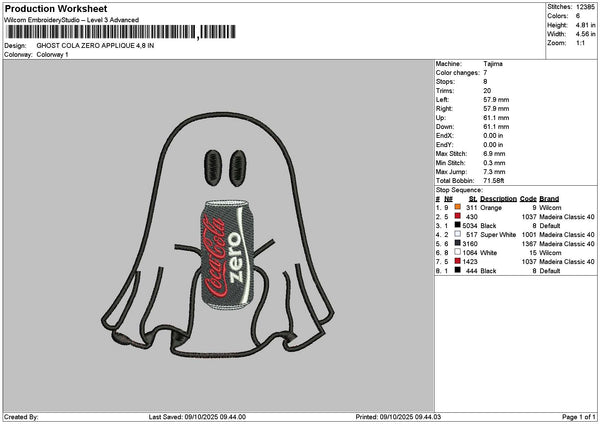Click stitch count 1423 in stop 7
The width and height of the screenshot is (600, 424).
coord(470,262)
